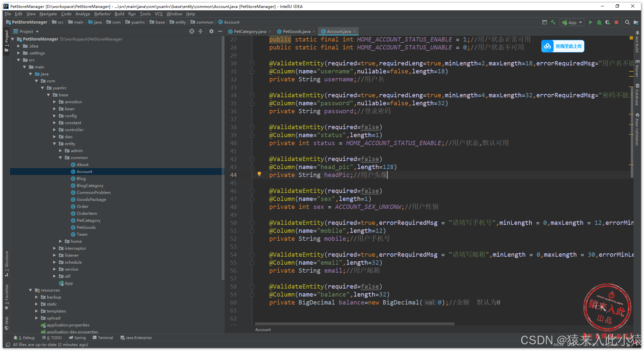
Task: Collapse the src folder
Action: point(19,60)
